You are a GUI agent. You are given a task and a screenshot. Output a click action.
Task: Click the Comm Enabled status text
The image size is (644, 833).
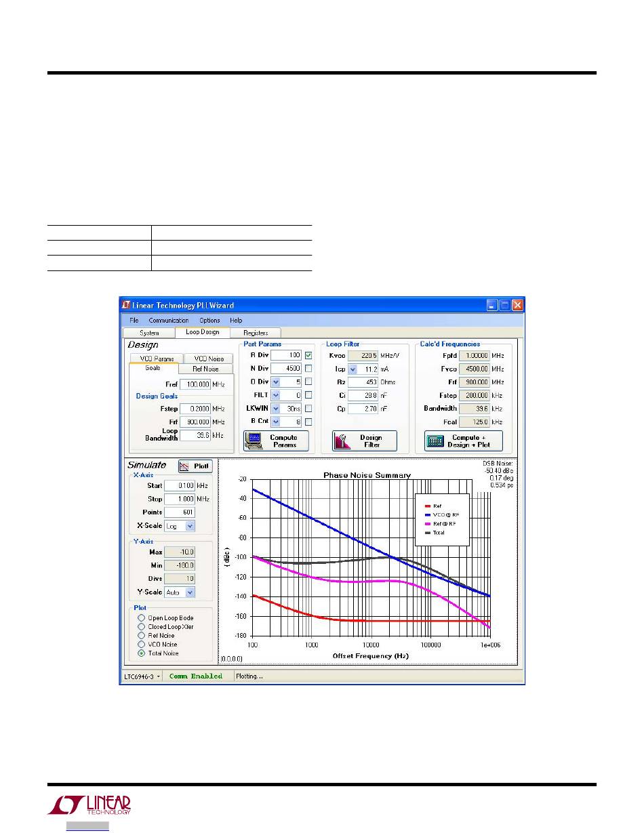tap(196, 676)
